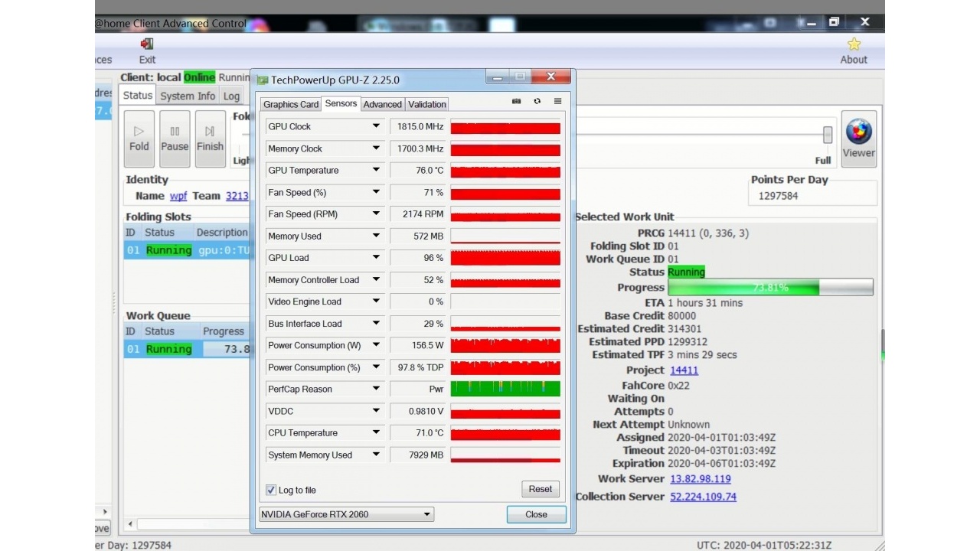Click the Points Per Day value field
This screenshot has width=980, height=551.
coord(813,196)
